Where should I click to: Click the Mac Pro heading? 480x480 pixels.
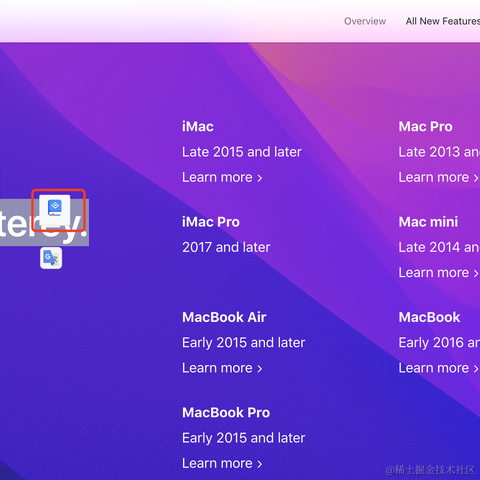tap(426, 127)
